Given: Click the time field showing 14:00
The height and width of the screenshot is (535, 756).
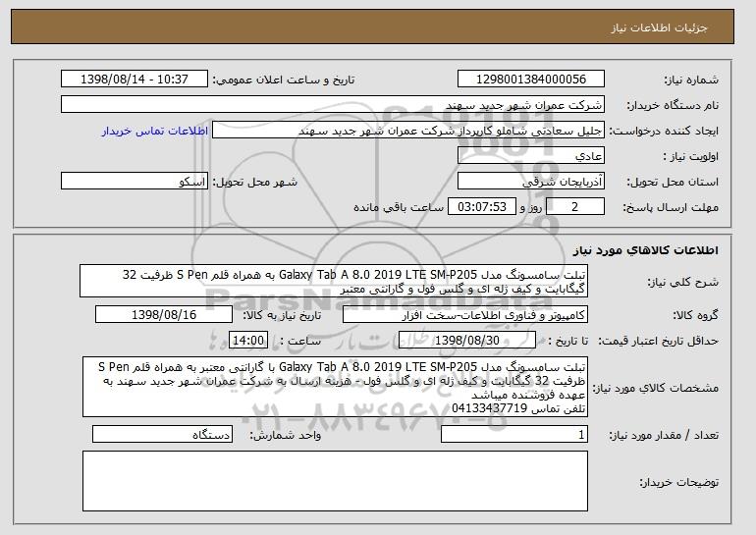Looking at the screenshot, I should [248, 341].
